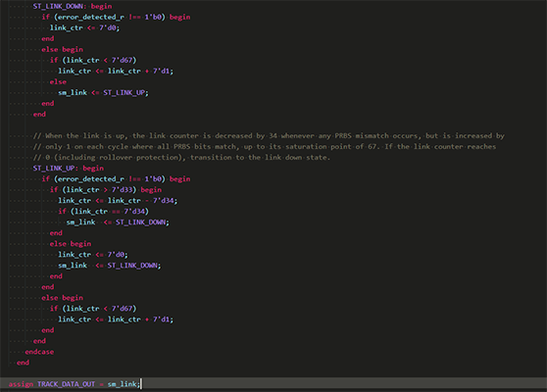Click the last link_ctr + 7'd1 increment line
Viewport: 547px width, 392px height.
[116, 319]
